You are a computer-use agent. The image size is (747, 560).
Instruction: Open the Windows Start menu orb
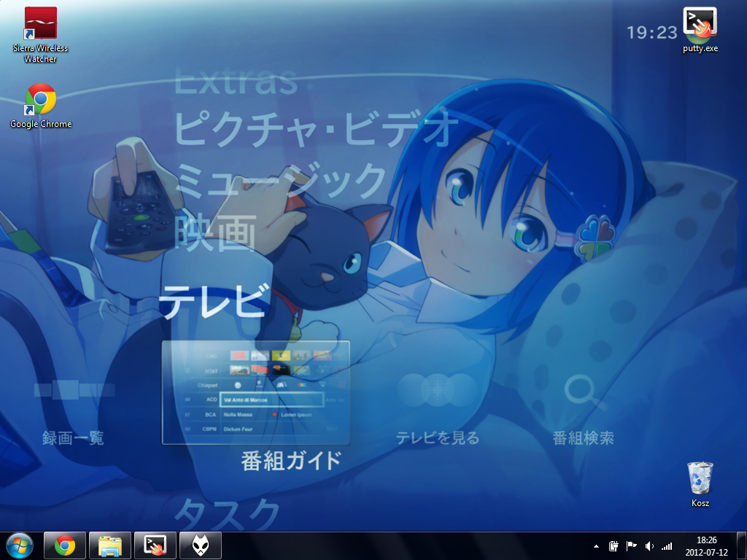(x=19, y=545)
